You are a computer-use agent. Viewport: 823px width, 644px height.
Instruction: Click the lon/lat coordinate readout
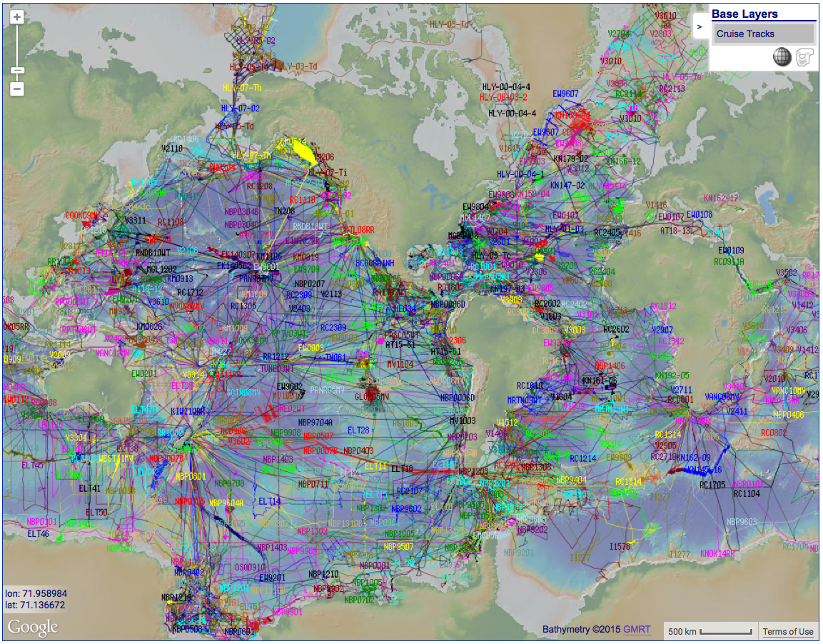point(36,599)
